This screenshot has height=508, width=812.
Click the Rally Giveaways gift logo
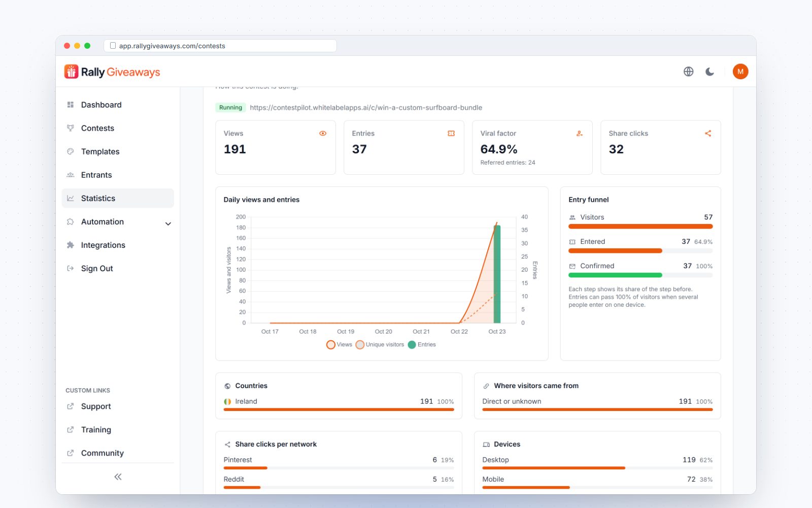(71, 72)
